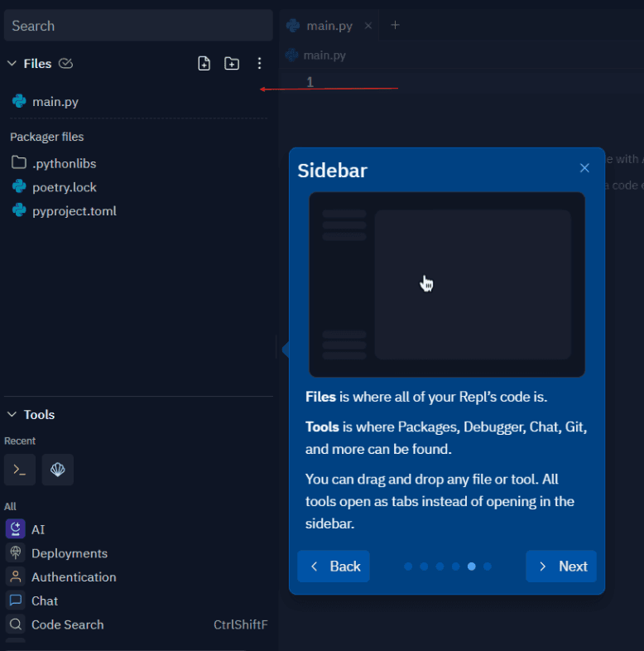This screenshot has height=651, width=644.
Task: Add a new tab with plus button
Action: [x=395, y=26]
